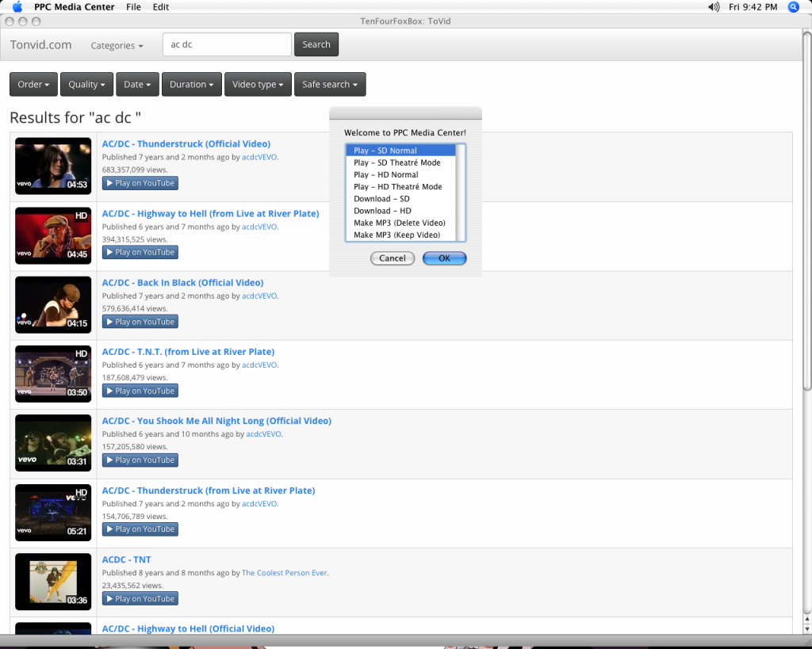Click the search box containing 'ac dc'
This screenshot has width=812, height=649.
click(x=227, y=44)
